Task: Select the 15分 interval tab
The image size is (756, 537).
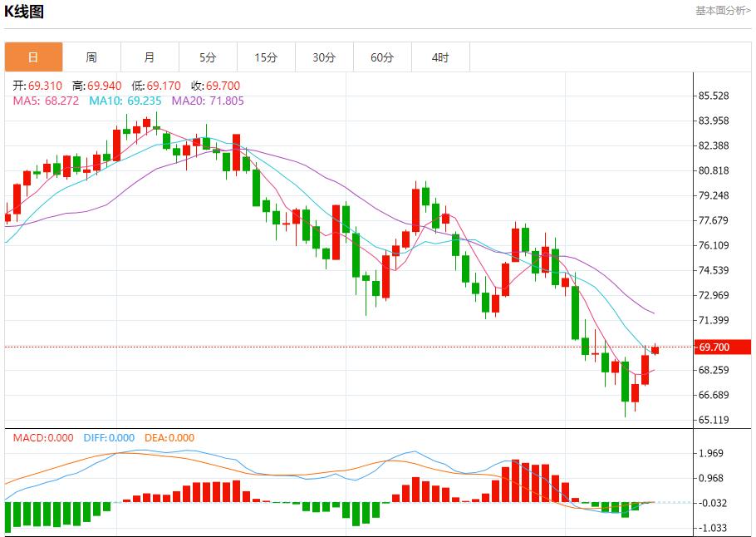Action: [x=266, y=57]
